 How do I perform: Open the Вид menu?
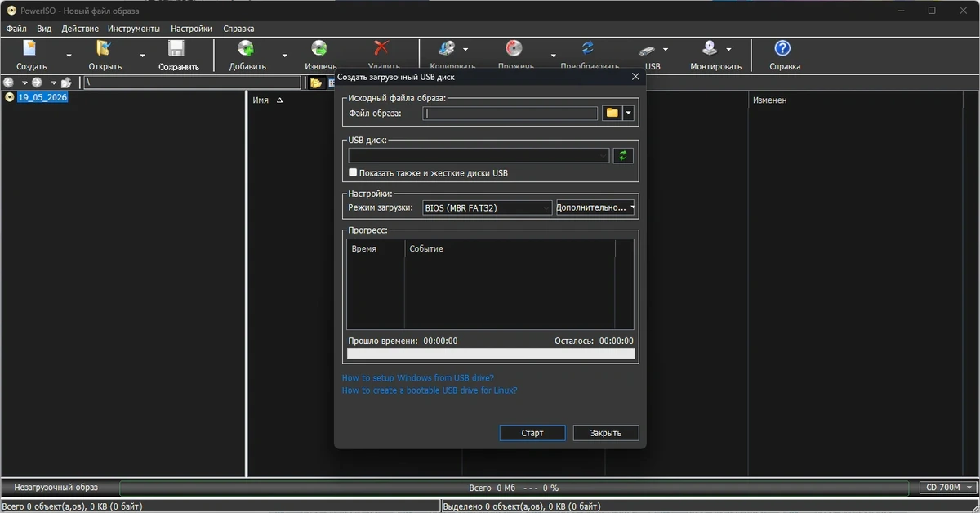[44, 29]
